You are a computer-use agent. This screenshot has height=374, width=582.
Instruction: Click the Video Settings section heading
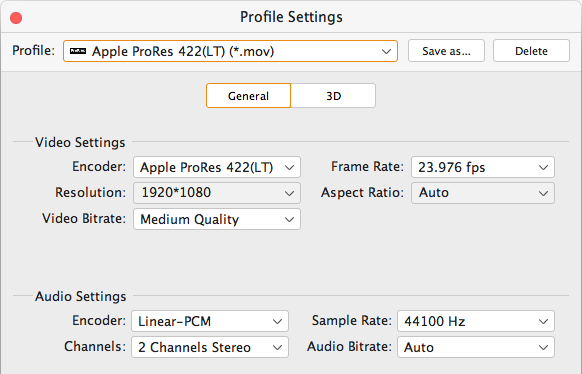point(80,142)
